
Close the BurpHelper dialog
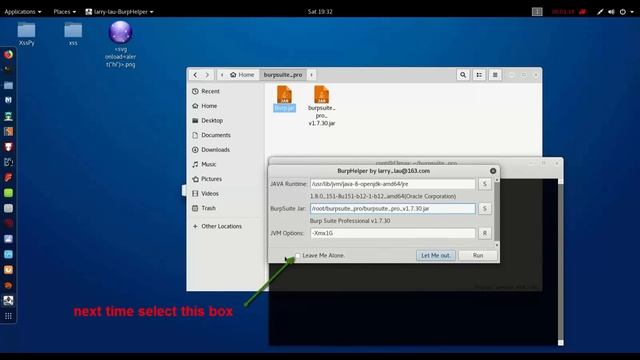pos(493,171)
